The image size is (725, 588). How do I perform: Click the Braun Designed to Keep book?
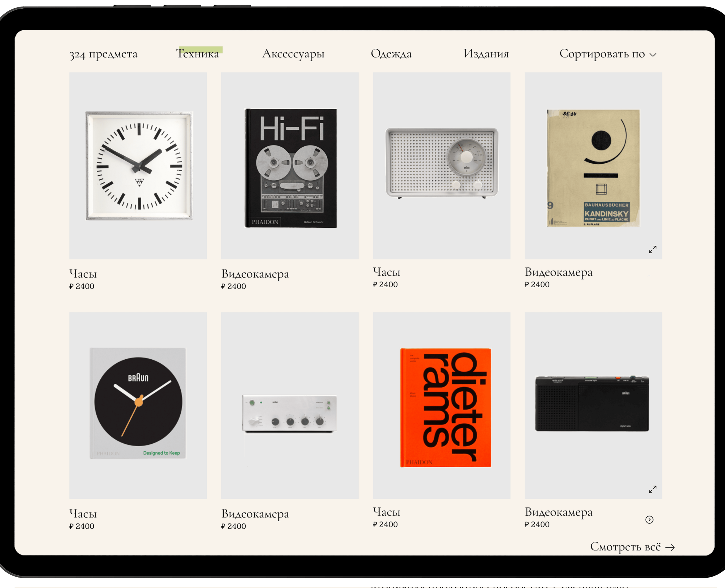click(138, 403)
